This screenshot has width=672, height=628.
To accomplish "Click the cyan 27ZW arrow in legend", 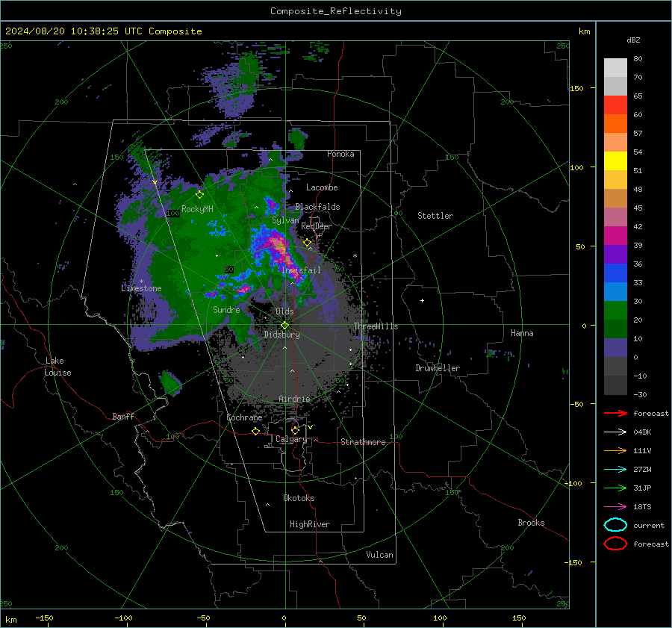I will pyautogui.click(x=615, y=470).
